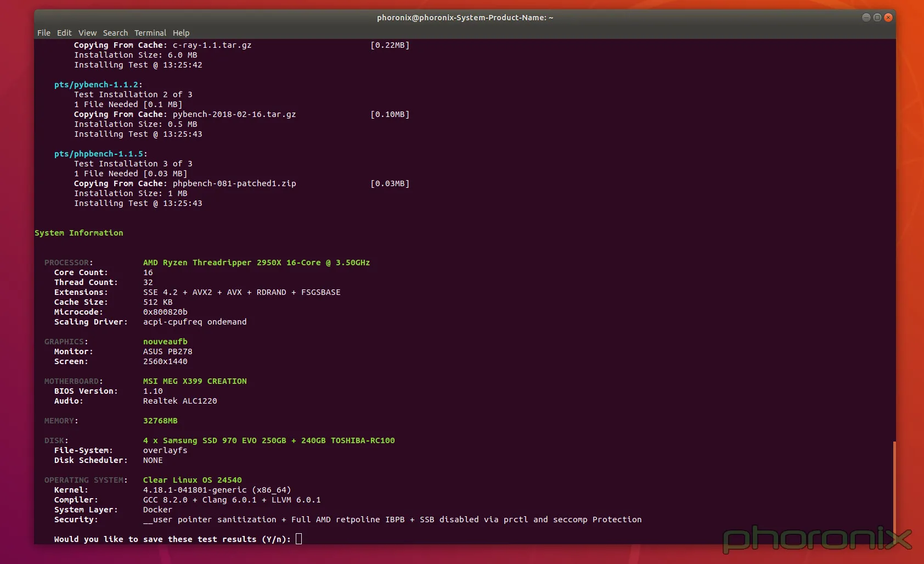The width and height of the screenshot is (924, 564).
Task: Click the Docker system layer value
Action: (158, 510)
